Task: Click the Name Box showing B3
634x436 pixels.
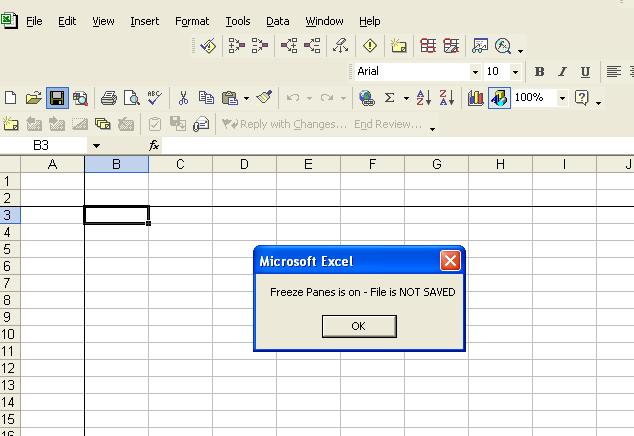Action: (41, 145)
